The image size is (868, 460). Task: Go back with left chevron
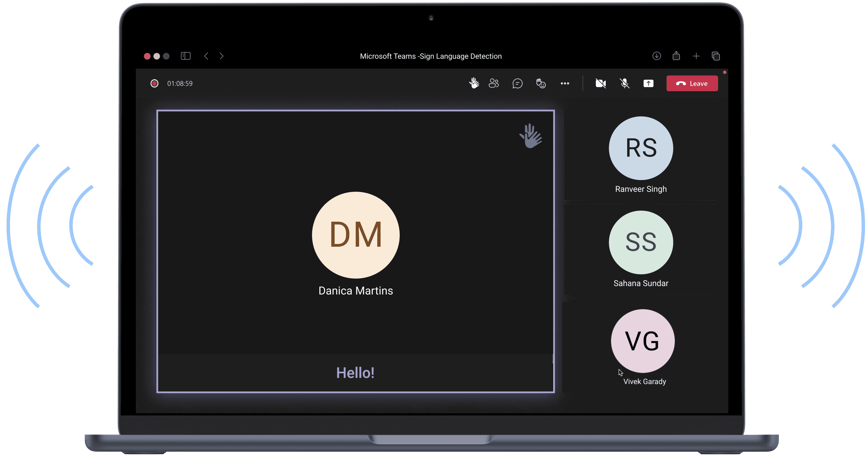coord(206,56)
